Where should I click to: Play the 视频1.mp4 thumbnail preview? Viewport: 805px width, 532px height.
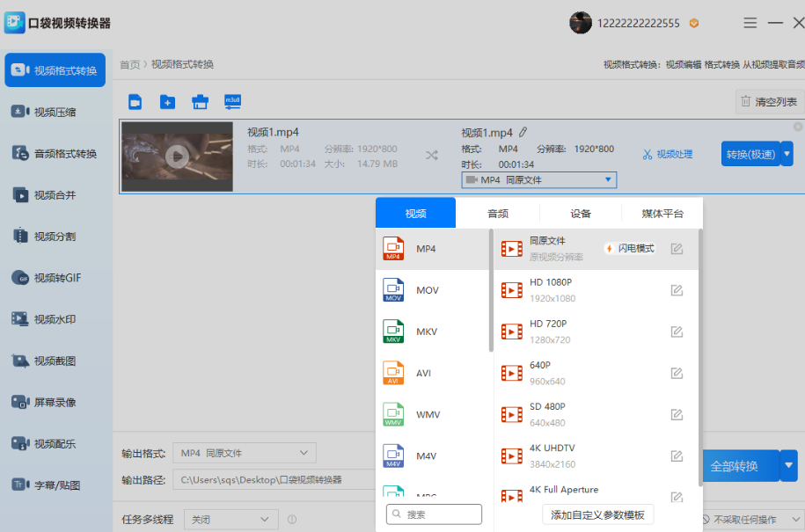pos(178,157)
